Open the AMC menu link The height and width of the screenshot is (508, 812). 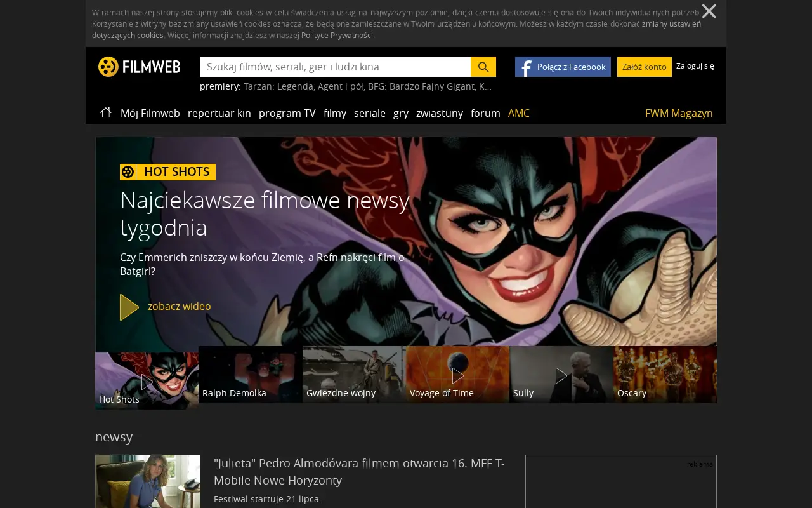tap(519, 113)
